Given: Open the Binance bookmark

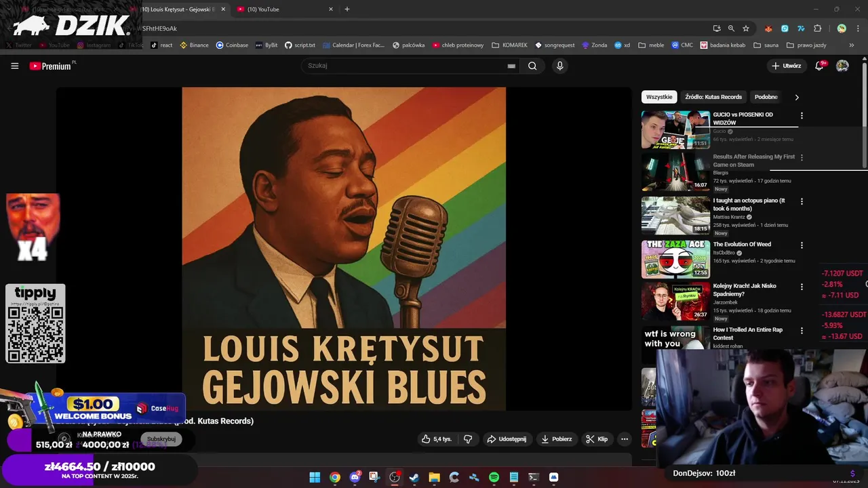Looking at the screenshot, I should pyautogui.click(x=194, y=45).
